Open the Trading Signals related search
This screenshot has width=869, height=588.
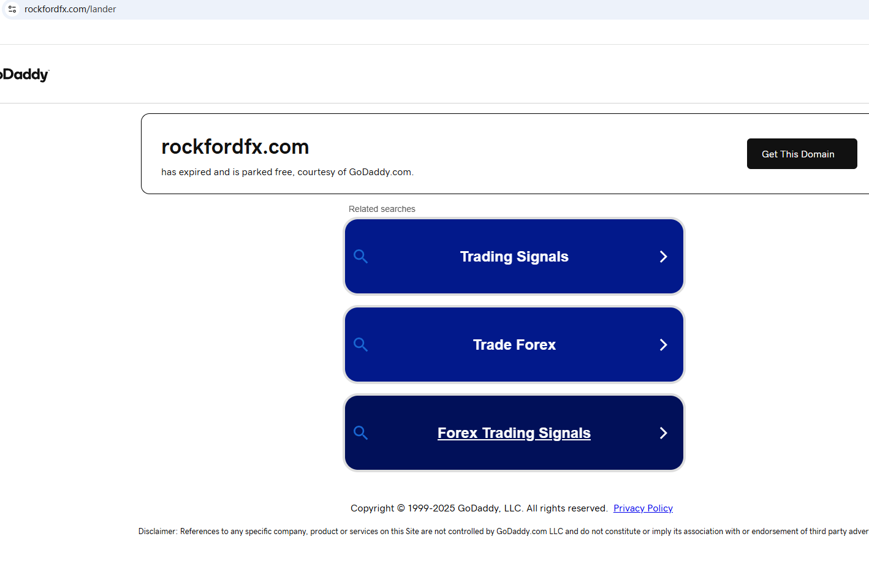pyautogui.click(x=514, y=257)
